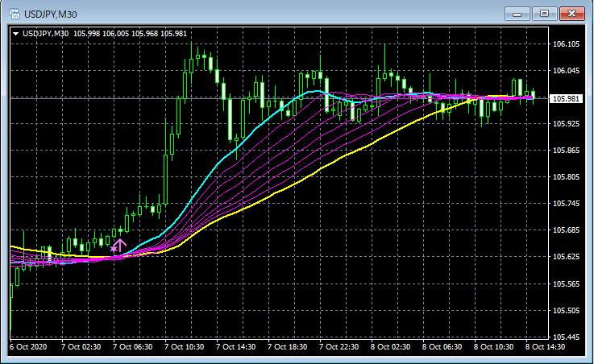Click the current price label 105.981
This screenshot has height=364, width=594.
[x=566, y=98]
